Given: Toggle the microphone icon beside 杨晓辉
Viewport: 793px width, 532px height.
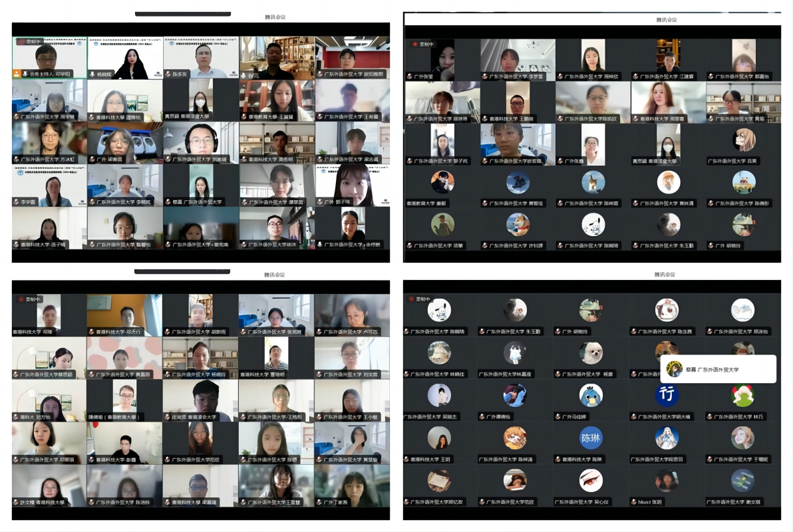Looking at the screenshot, I should [91, 75].
